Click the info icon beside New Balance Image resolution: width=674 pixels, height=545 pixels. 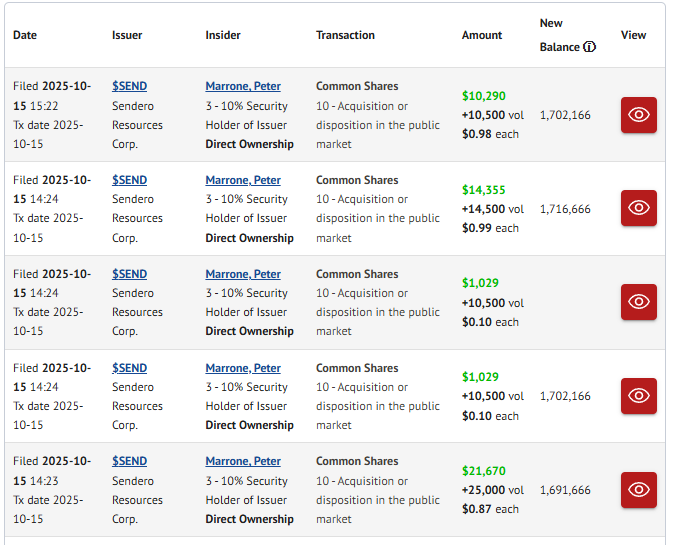(x=589, y=47)
